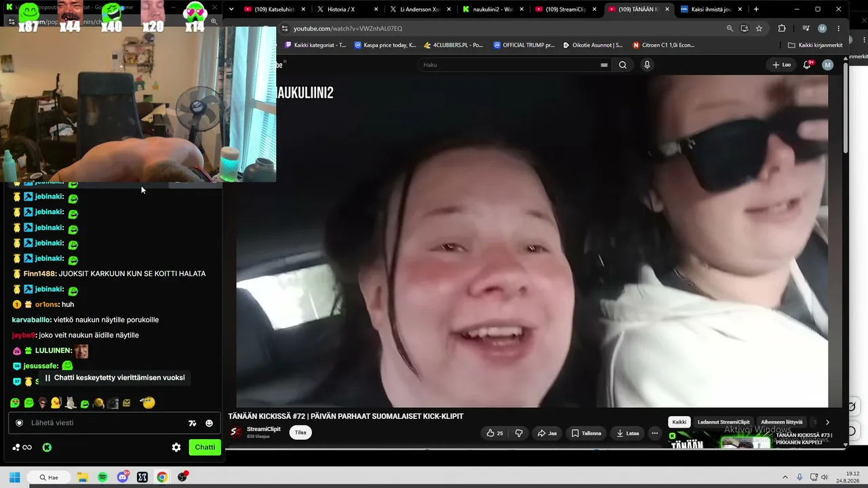Open chat settings gear
The image size is (868, 488).
(x=176, y=447)
